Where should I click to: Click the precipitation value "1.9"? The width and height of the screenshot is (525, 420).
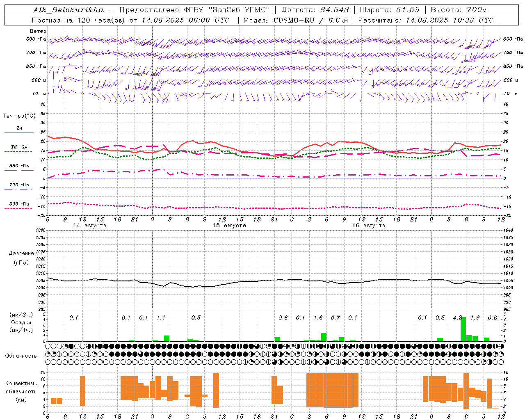[475, 317]
